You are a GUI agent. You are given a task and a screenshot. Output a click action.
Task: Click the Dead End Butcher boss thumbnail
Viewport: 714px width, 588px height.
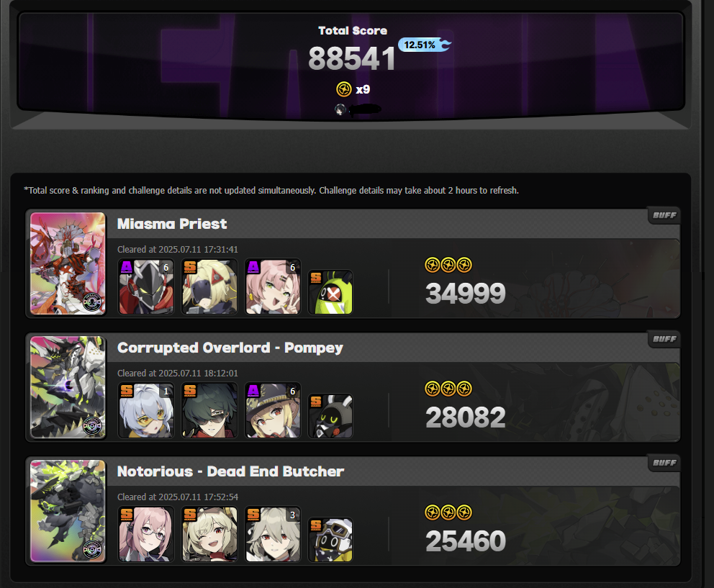coord(68,511)
